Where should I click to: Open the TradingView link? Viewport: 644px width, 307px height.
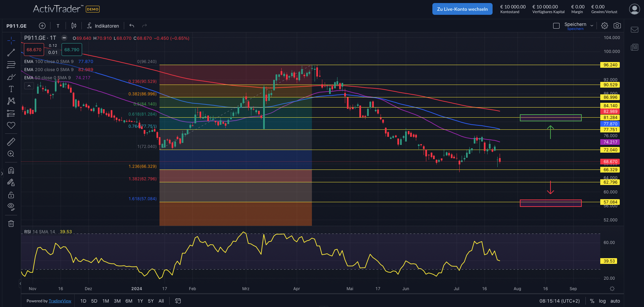coord(60,301)
